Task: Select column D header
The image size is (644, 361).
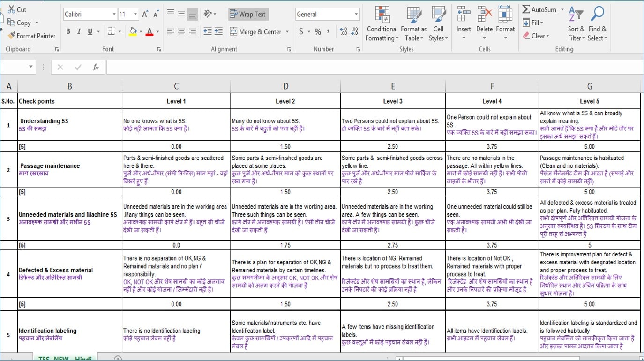Action: click(285, 86)
